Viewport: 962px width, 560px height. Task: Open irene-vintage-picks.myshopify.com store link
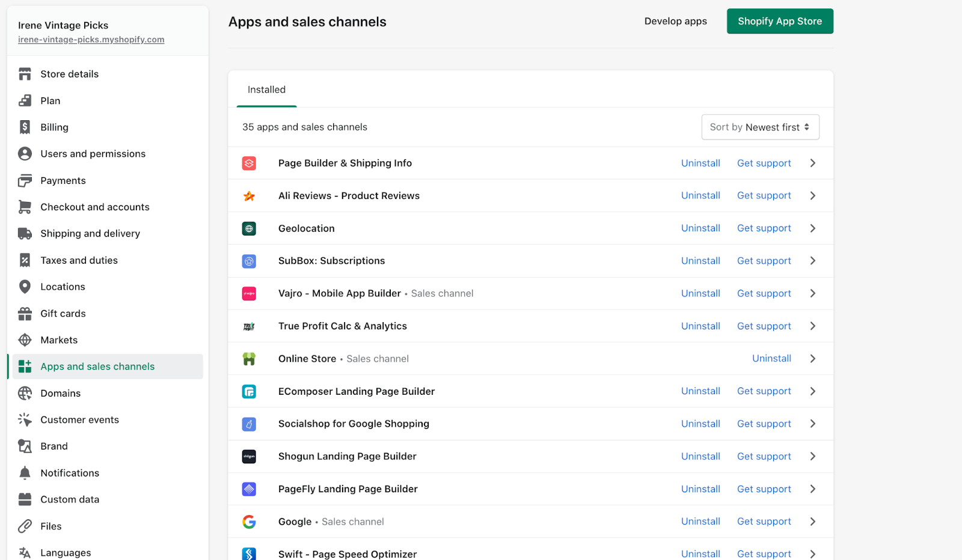coord(91,40)
